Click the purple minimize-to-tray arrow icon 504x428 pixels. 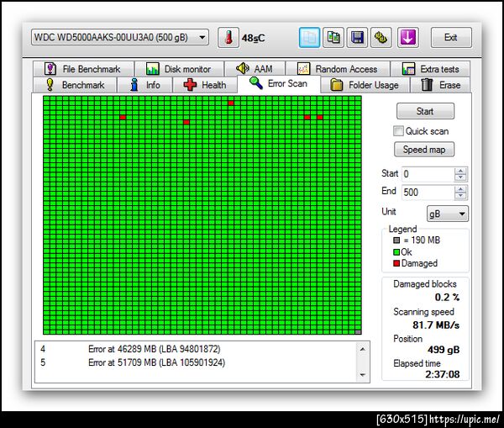pos(408,38)
